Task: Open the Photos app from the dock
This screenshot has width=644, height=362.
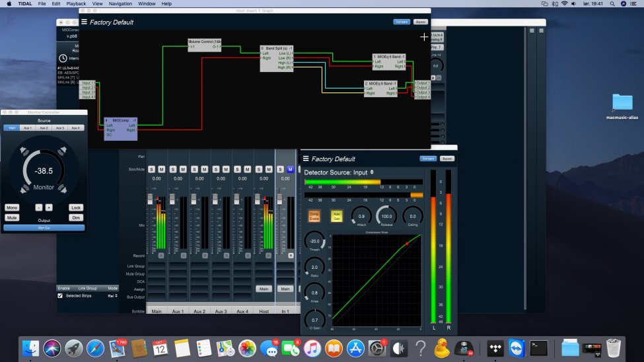Action: point(247,348)
